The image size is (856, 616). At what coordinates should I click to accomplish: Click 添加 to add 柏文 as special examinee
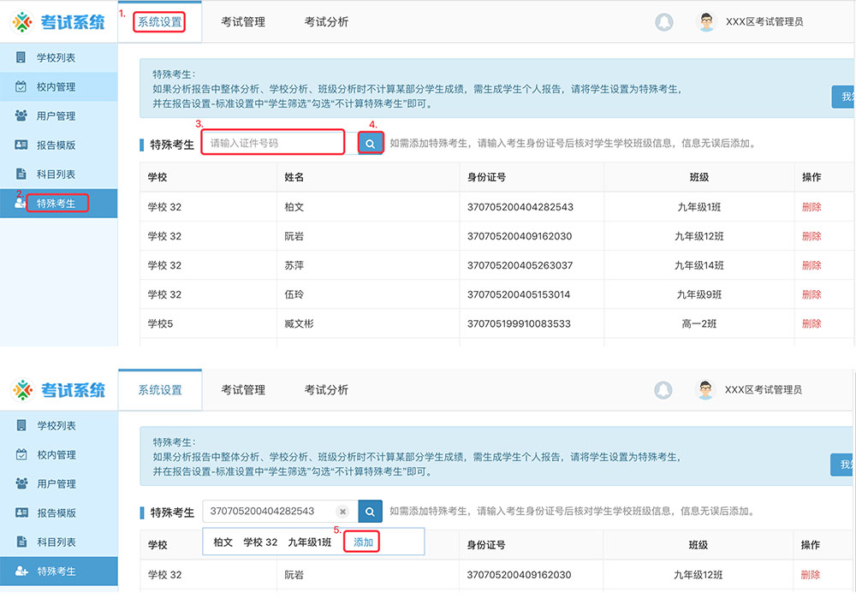(x=362, y=542)
